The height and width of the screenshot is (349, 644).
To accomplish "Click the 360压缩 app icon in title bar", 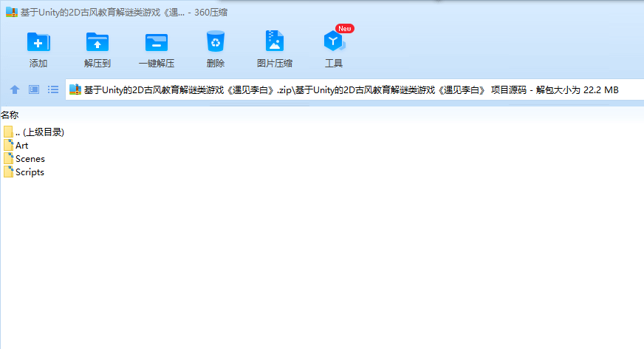I will [x=12, y=13].
